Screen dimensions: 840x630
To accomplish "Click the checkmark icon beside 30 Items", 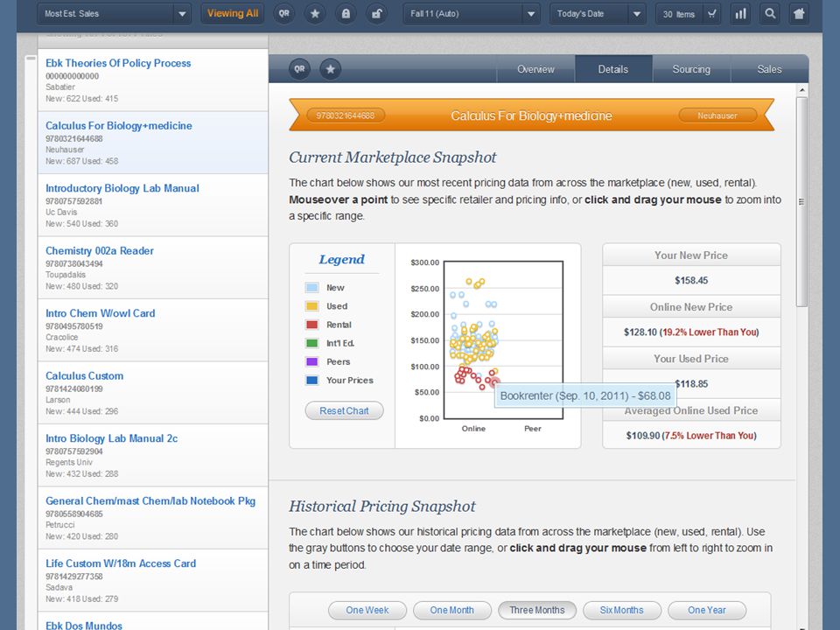I will click(711, 14).
